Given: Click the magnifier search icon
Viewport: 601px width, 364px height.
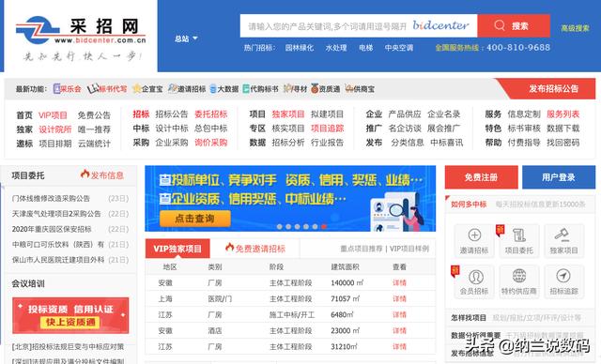Looking at the screenshot, I should tap(500, 25).
